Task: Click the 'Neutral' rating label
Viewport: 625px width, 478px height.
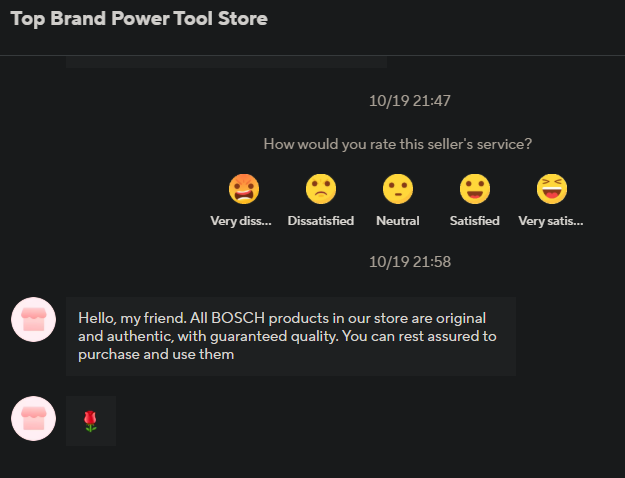Action: (397, 221)
